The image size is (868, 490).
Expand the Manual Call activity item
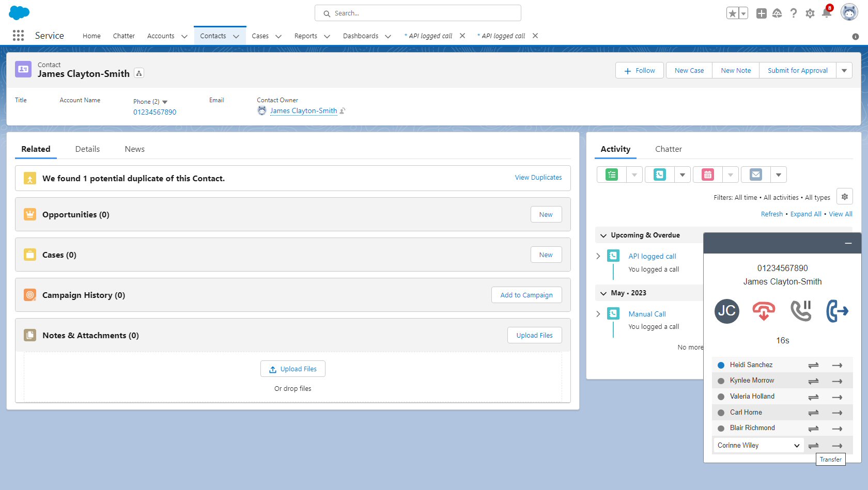pos(598,314)
